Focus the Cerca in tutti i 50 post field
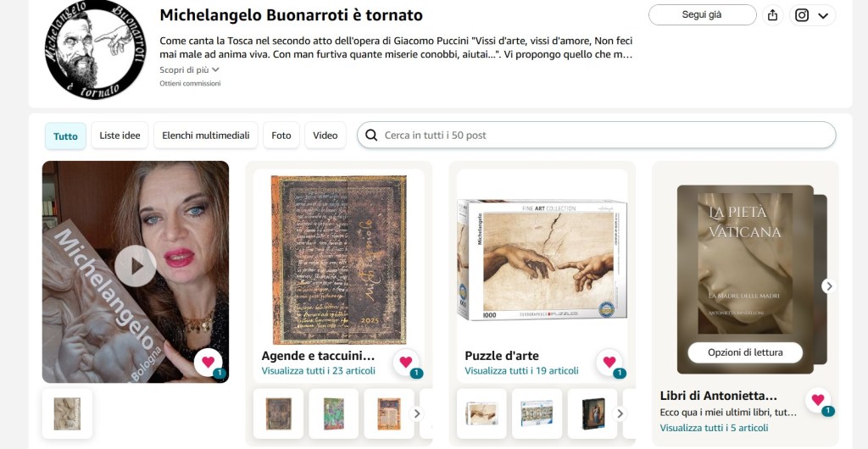 [596, 135]
